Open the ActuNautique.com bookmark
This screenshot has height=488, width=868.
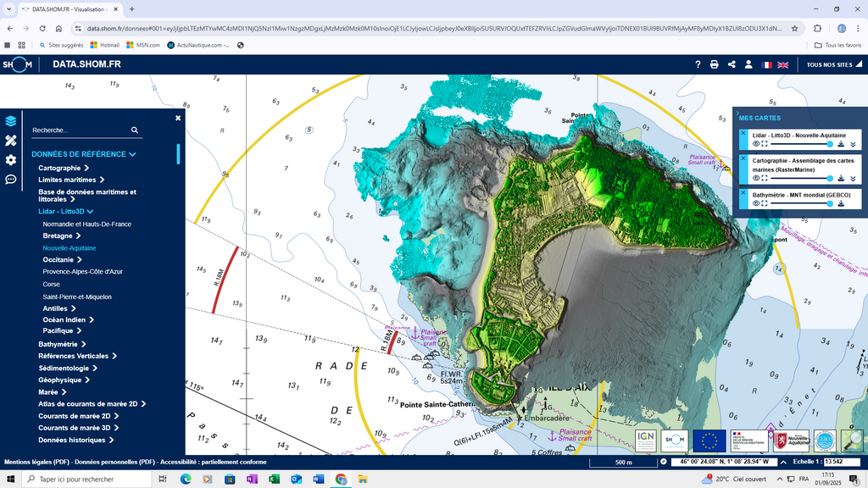point(198,46)
